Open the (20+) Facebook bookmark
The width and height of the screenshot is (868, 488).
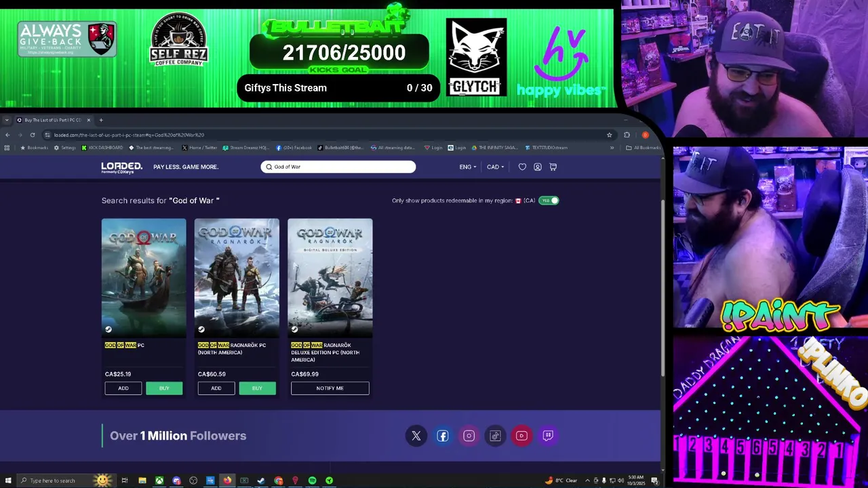pyautogui.click(x=294, y=148)
